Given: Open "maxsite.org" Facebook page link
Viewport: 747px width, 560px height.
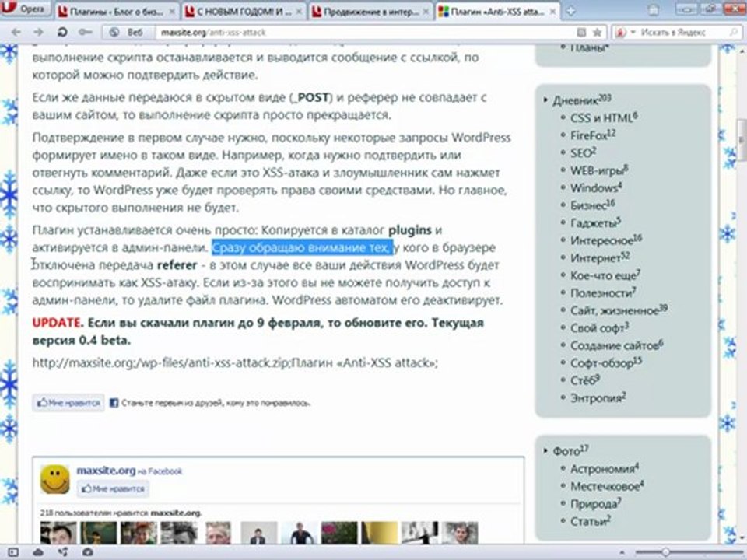Looking at the screenshot, I should pos(107,471).
